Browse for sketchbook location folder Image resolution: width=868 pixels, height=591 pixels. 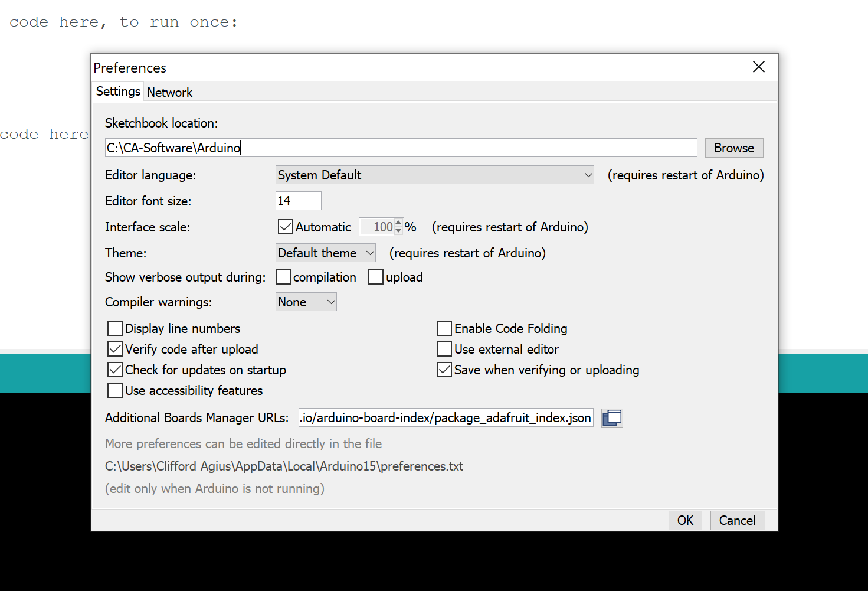[734, 148]
